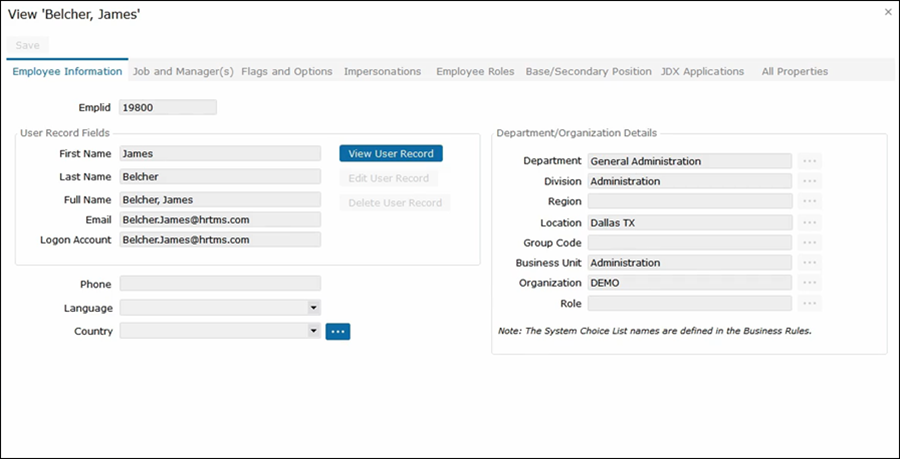Open the All Properties tab

click(x=794, y=72)
